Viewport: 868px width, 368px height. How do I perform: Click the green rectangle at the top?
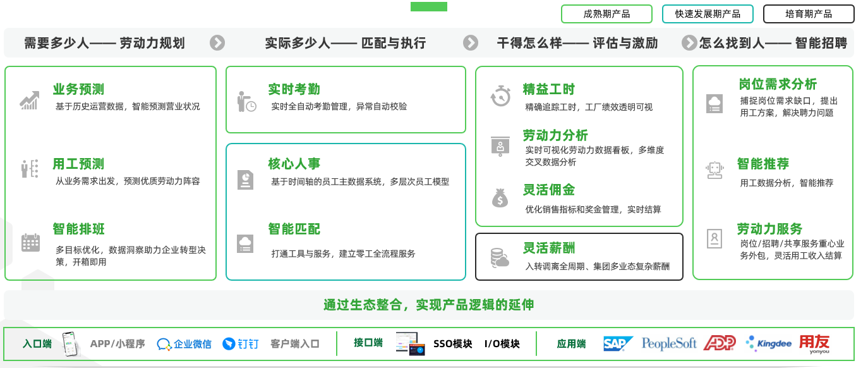point(429,6)
